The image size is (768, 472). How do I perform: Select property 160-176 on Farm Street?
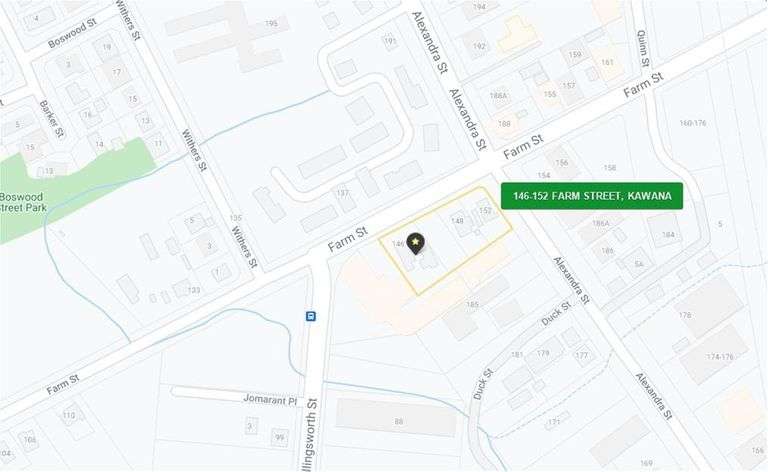693,123
